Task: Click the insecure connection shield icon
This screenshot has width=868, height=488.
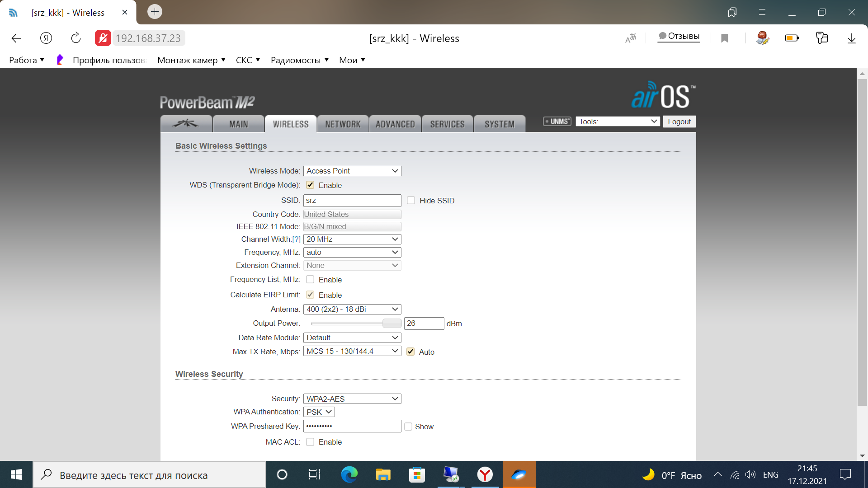Action: click(x=103, y=38)
